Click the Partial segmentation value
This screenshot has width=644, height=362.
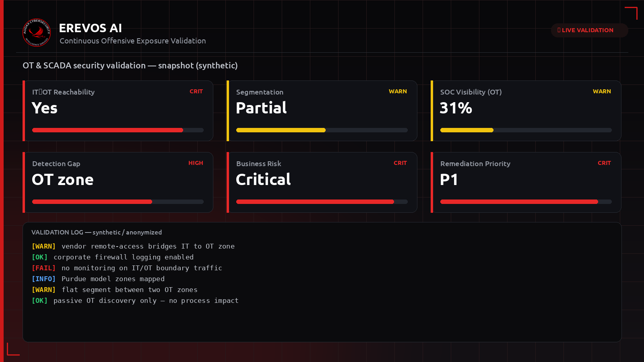pyautogui.click(x=261, y=108)
